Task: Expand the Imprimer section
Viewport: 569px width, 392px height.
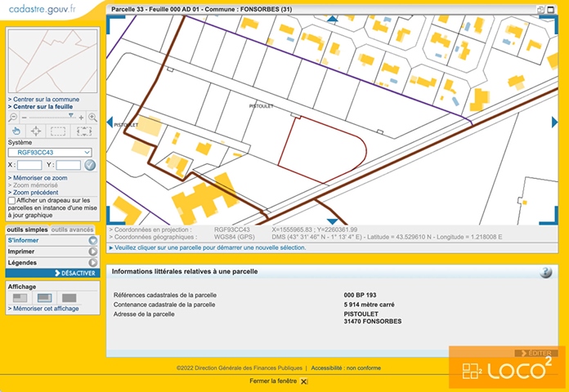Action: pos(92,252)
